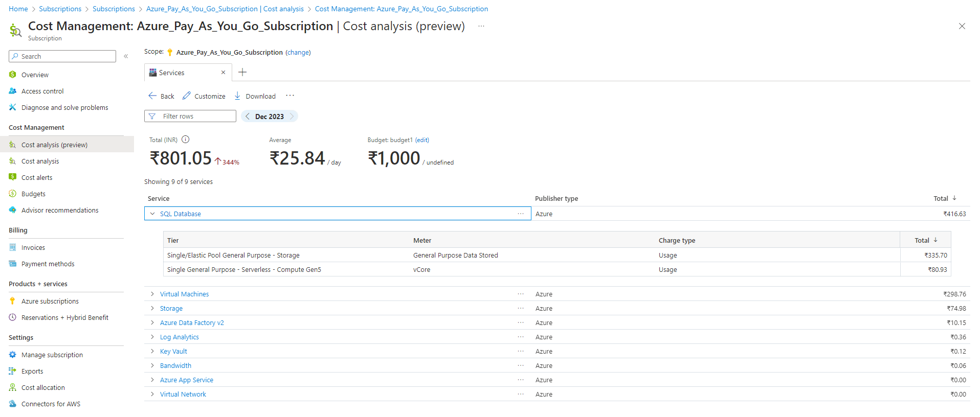Open Connectors for AWS in sidebar

point(51,404)
